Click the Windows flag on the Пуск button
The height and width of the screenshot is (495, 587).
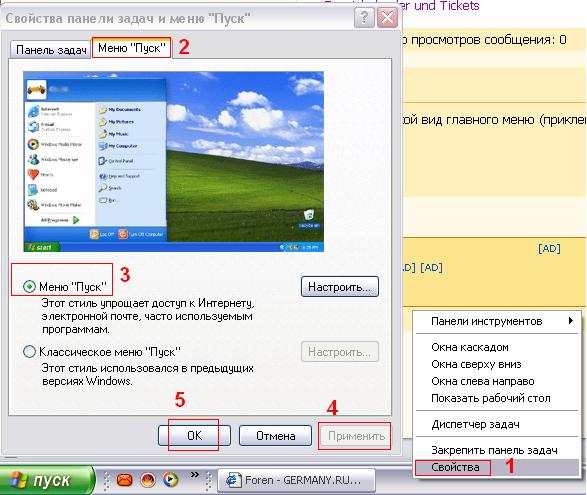point(19,480)
